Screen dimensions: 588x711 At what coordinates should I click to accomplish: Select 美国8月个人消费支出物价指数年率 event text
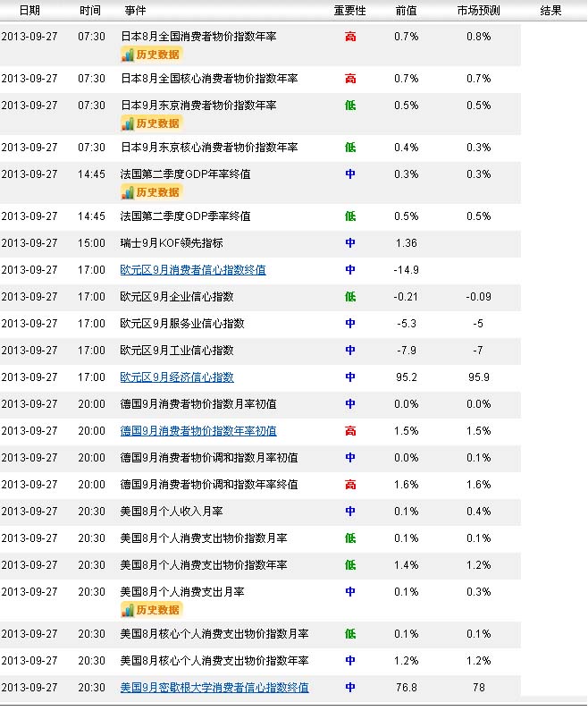click(x=204, y=565)
